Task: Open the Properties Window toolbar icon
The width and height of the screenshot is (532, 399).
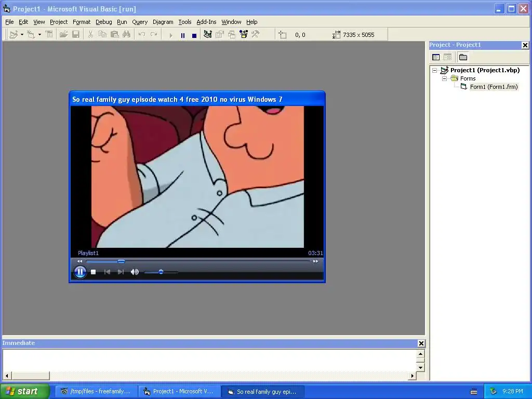Action: pos(220,34)
